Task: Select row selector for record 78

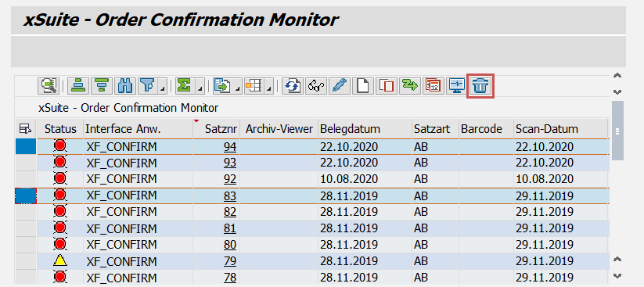Action: pos(26,277)
